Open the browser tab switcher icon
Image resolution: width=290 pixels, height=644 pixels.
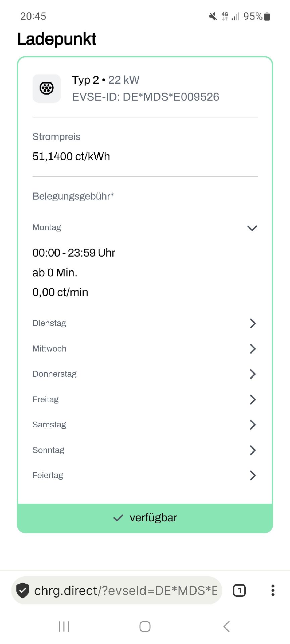click(239, 590)
